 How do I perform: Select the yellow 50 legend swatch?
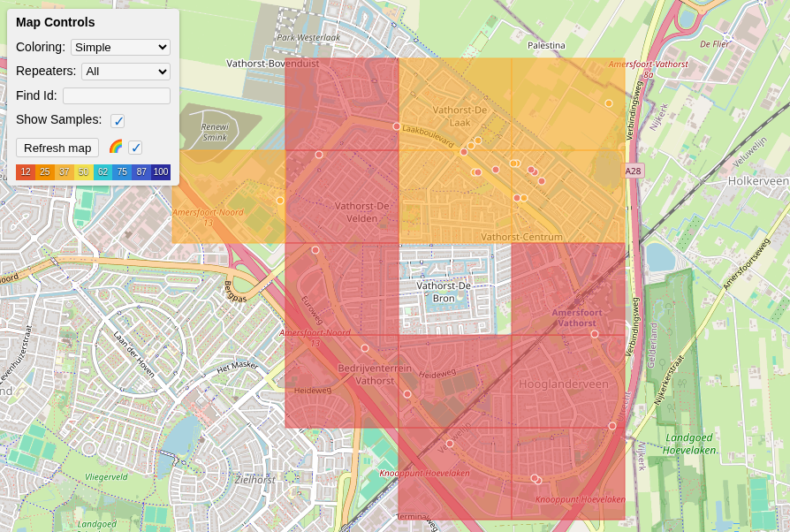coord(83,172)
